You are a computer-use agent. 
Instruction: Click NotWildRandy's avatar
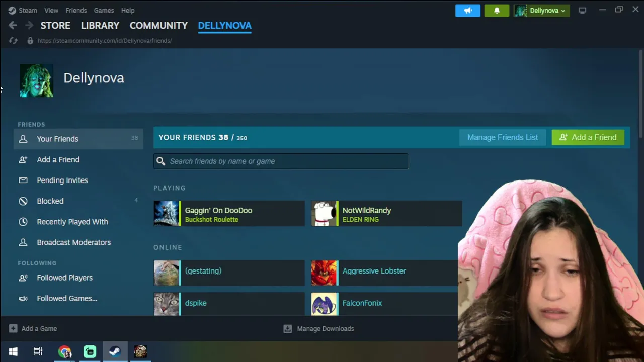pyautogui.click(x=324, y=213)
